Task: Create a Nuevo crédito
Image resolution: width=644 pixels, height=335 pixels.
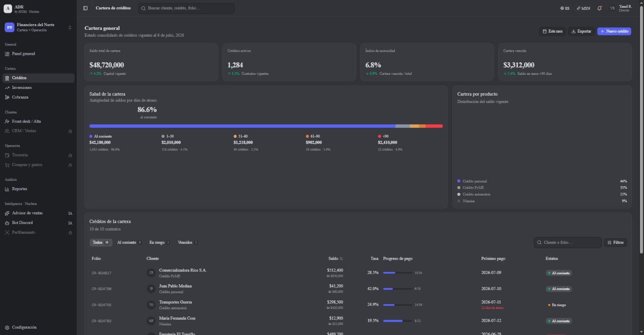Action: 614,31
